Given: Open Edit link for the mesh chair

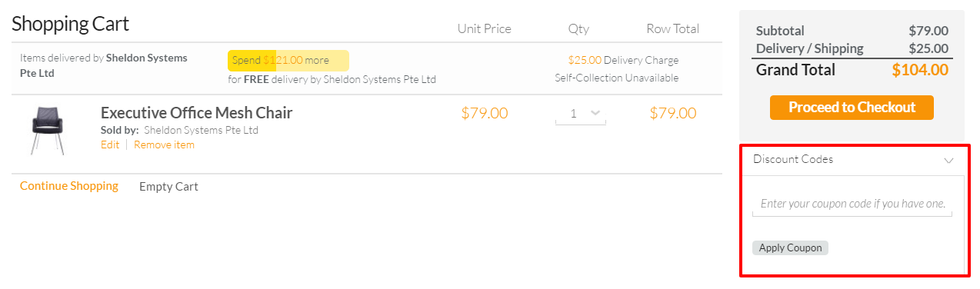Looking at the screenshot, I should click(110, 144).
